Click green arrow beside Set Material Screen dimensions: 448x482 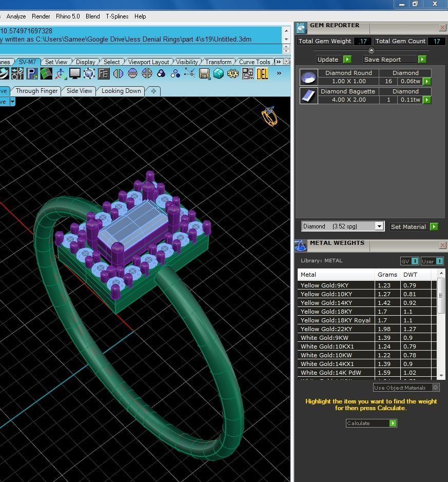pyautogui.click(x=434, y=226)
